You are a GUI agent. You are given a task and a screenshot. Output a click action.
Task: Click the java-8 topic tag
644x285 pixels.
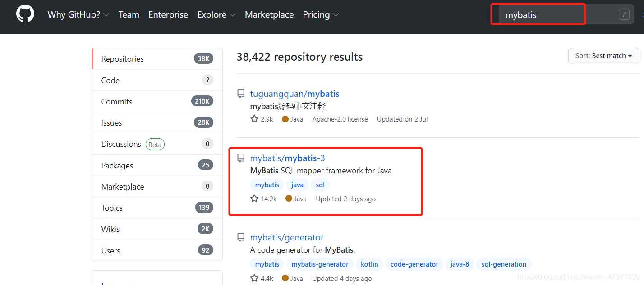click(x=460, y=264)
